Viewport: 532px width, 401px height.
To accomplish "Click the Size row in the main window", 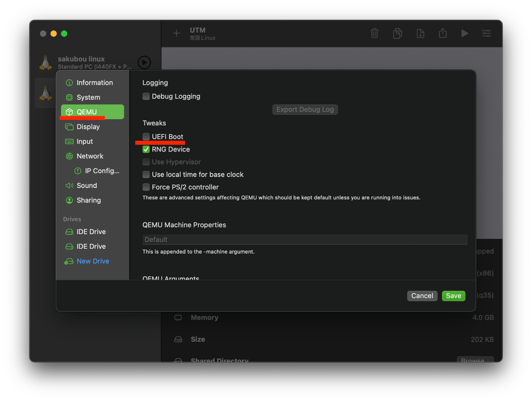I will tap(334, 339).
